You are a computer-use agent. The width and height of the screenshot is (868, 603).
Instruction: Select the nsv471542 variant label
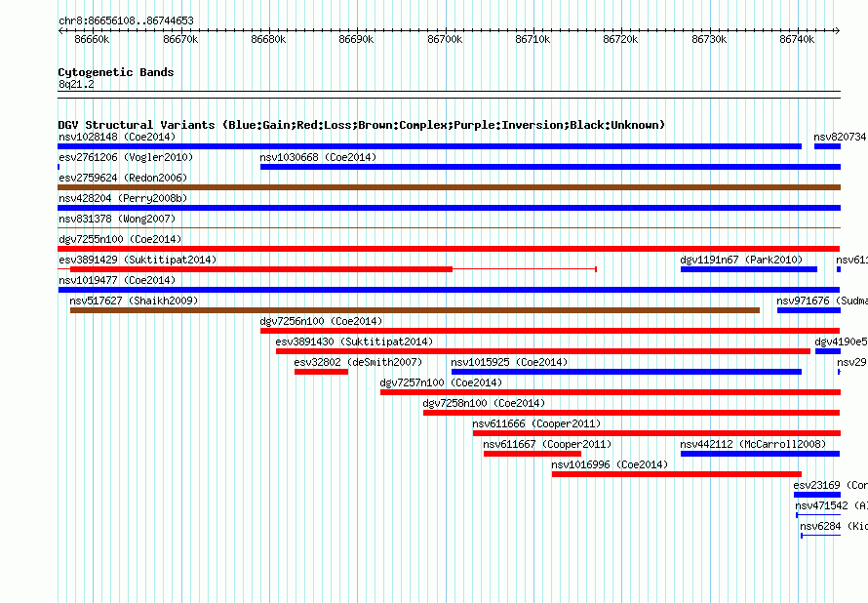click(821, 505)
